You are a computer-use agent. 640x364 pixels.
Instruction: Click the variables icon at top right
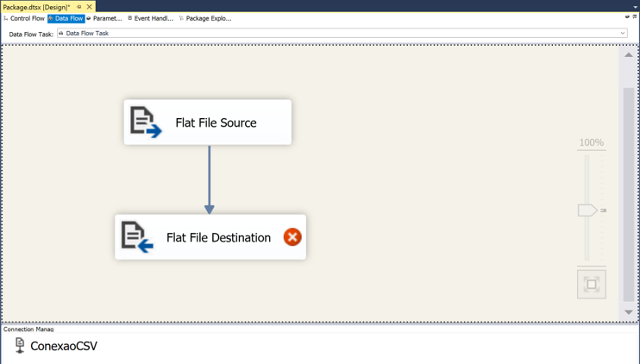(627, 16)
